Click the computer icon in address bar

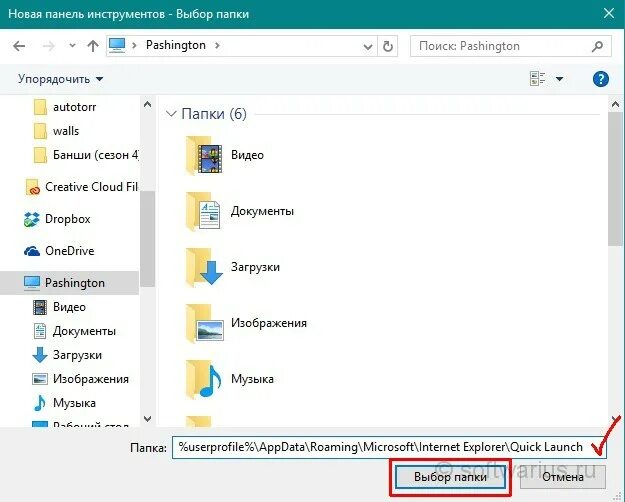pos(117,45)
